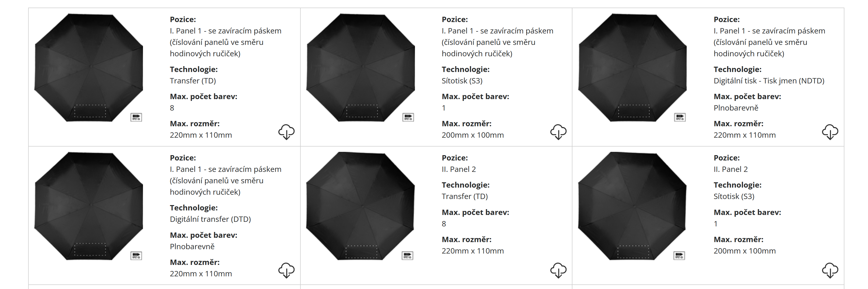Viewport: 868px width, 289px height.
Task: Download template for Panel 2 Sítotisk (S3)
Action: pyautogui.click(x=830, y=270)
